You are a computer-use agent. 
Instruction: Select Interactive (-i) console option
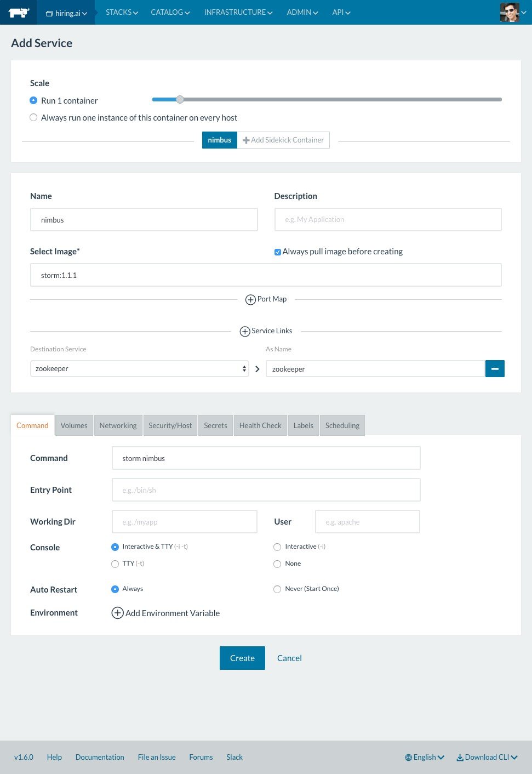tap(277, 547)
